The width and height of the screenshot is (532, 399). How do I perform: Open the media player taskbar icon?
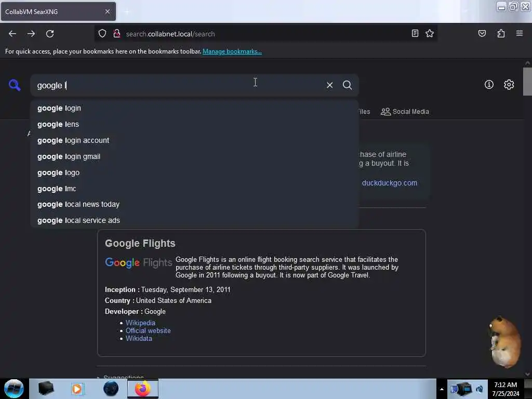77,389
